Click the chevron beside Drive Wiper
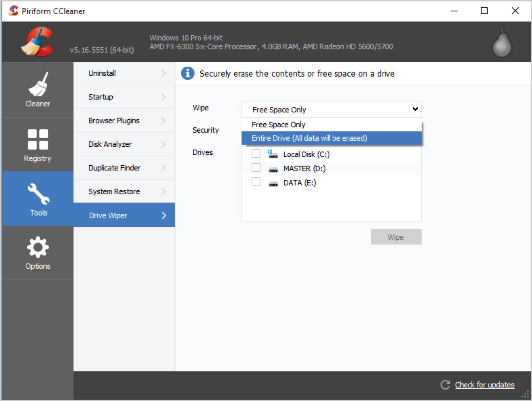Viewport: 532px width, 401px height. click(164, 215)
